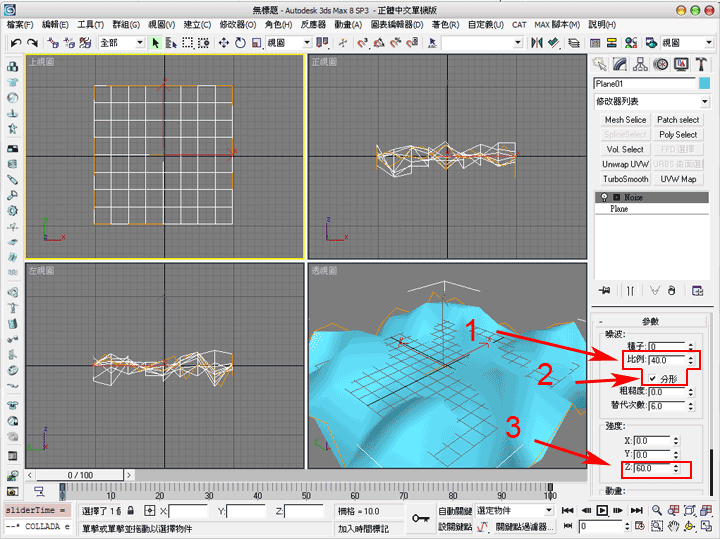The image size is (720, 539).
Task: Uncheck the 分形 fractal checkbox
Action: coord(652,378)
